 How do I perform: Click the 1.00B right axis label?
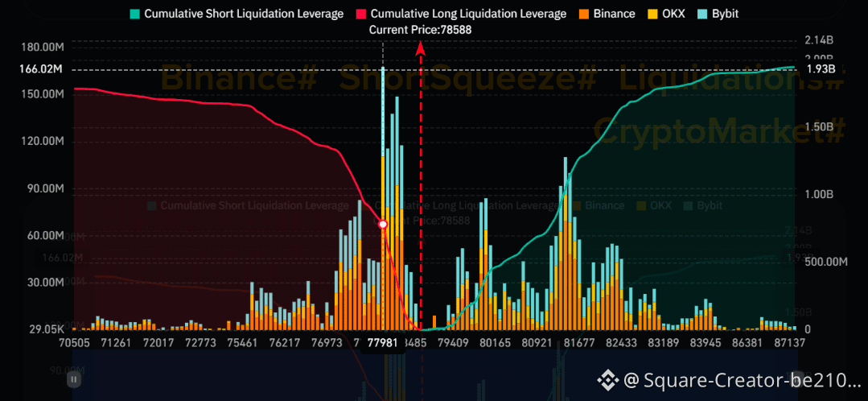821,194
